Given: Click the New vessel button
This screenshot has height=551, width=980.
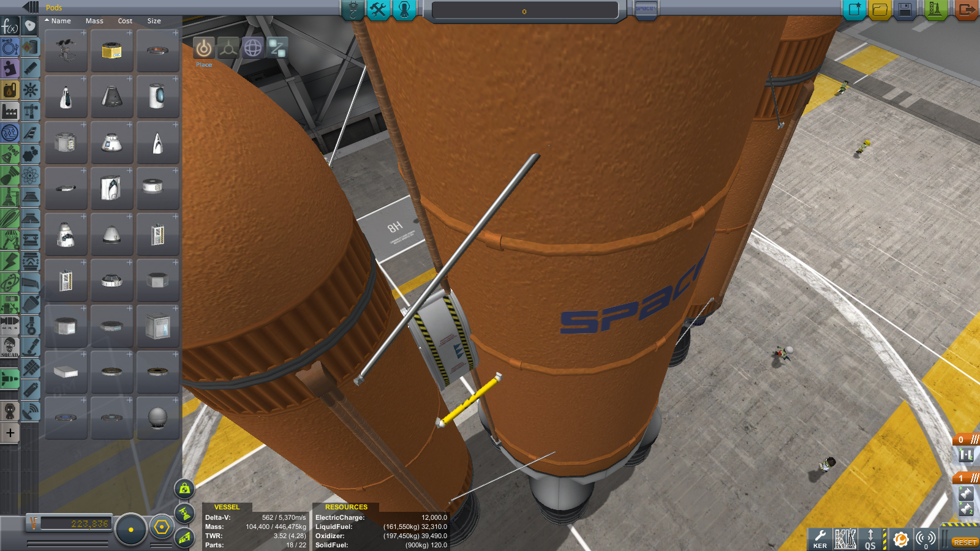Looking at the screenshot, I should coord(854,10).
